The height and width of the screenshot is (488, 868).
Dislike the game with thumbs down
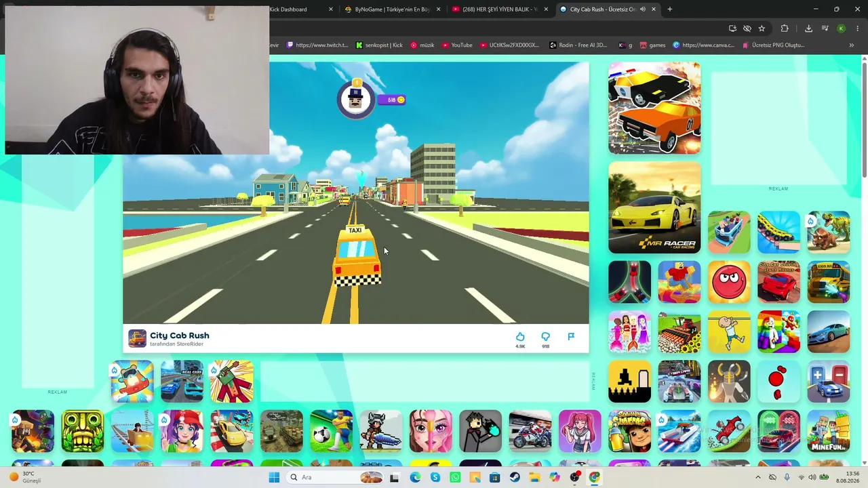pyautogui.click(x=545, y=337)
